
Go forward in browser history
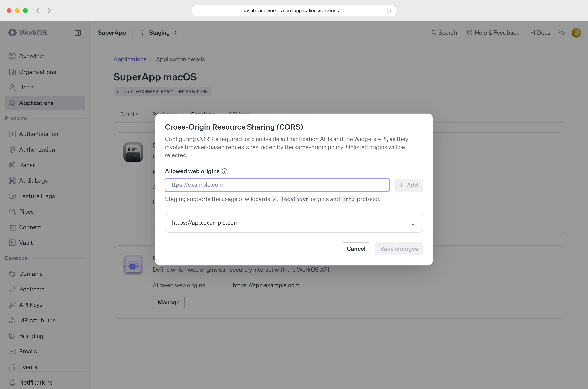(49, 11)
